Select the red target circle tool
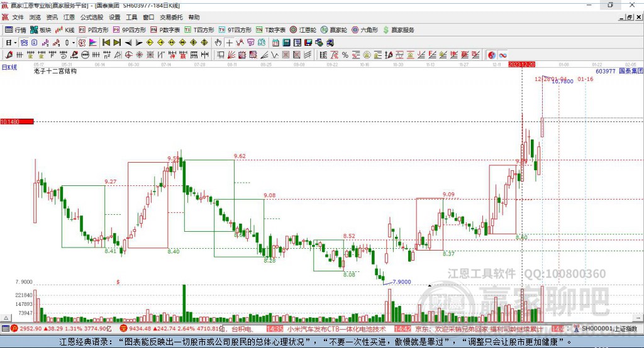The image size is (644, 348). pos(128,55)
